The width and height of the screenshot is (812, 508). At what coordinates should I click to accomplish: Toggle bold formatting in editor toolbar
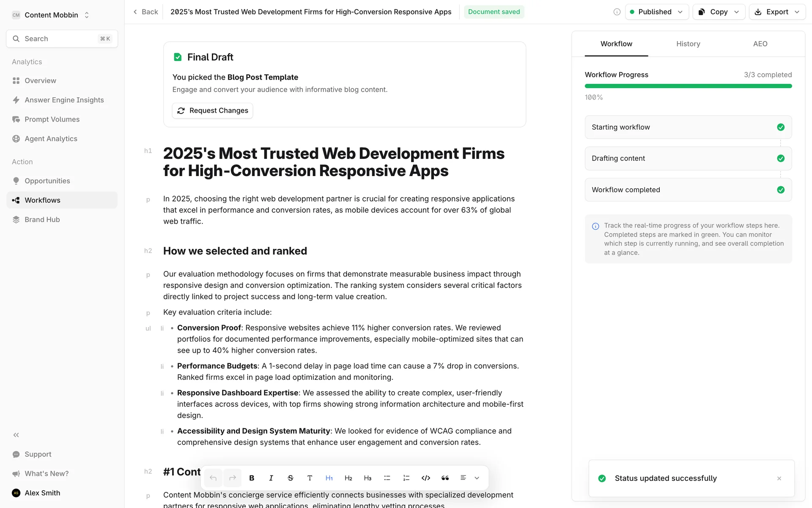click(252, 478)
